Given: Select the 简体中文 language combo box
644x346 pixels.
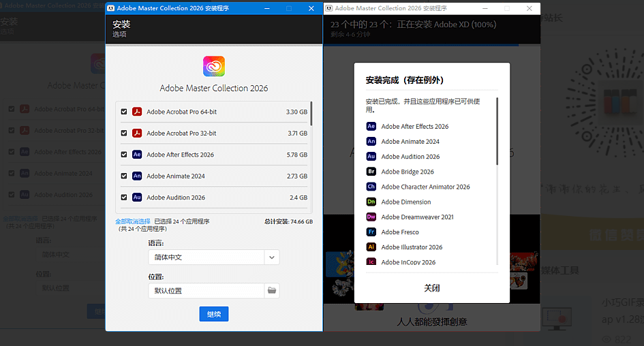Looking at the screenshot, I should pos(206,257).
